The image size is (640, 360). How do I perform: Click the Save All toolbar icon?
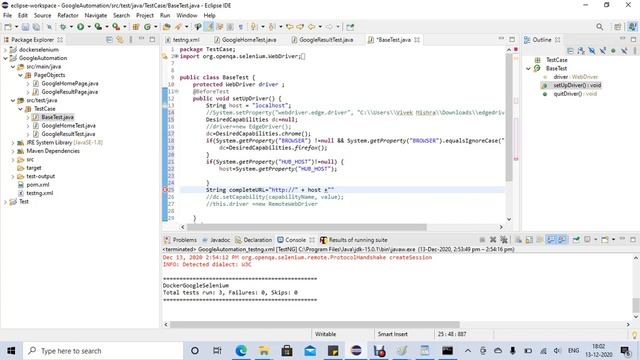pos(36,27)
